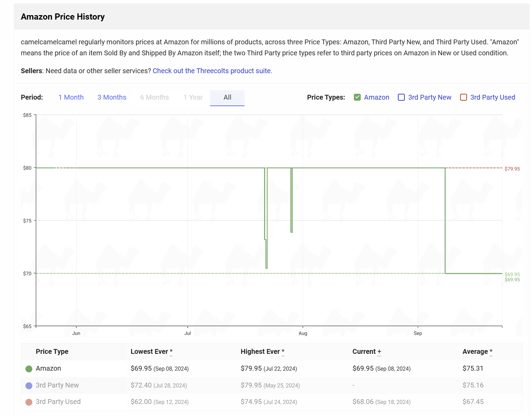
Task: Click the red $79.95 chart label
Action: coord(512,169)
